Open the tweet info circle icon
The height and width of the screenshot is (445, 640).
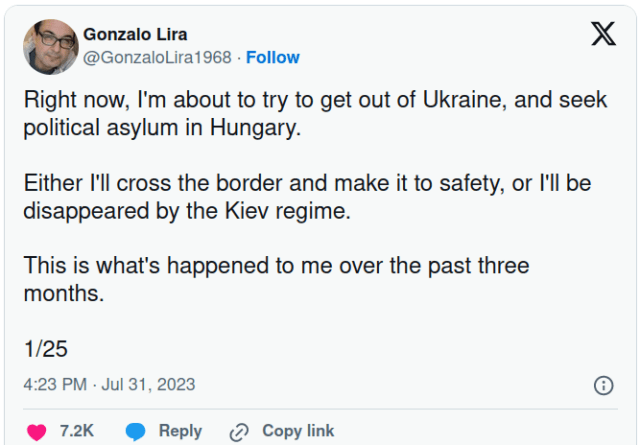coord(603,385)
